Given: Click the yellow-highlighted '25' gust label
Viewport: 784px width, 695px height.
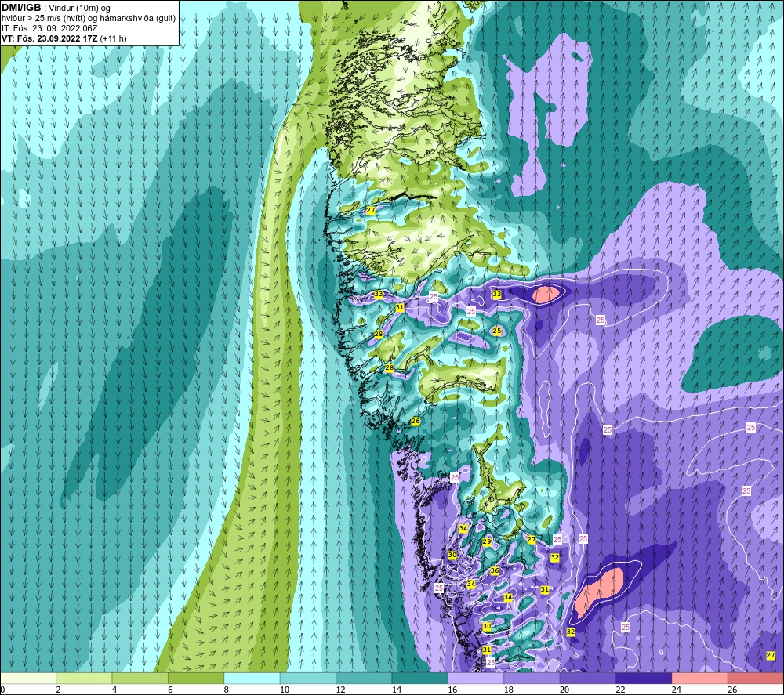Looking at the screenshot, I should 497,331.
